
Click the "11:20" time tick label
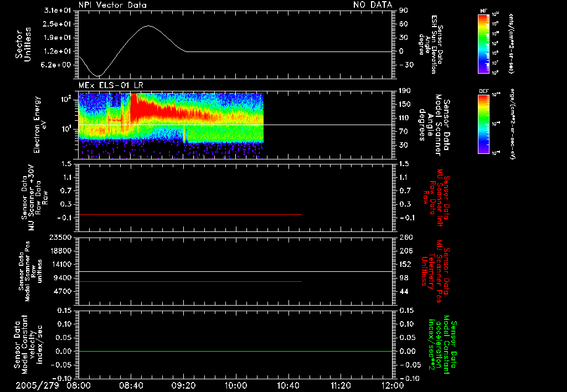341,385
